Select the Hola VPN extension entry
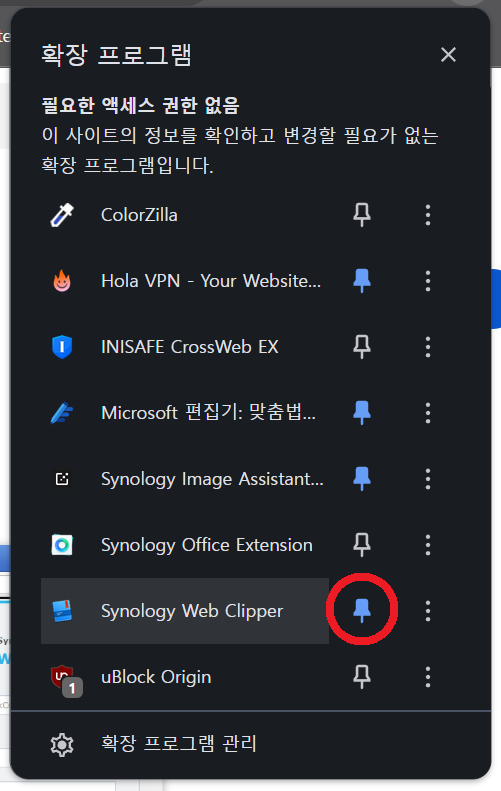The image size is (501, 791). click(x=185, y=281)
